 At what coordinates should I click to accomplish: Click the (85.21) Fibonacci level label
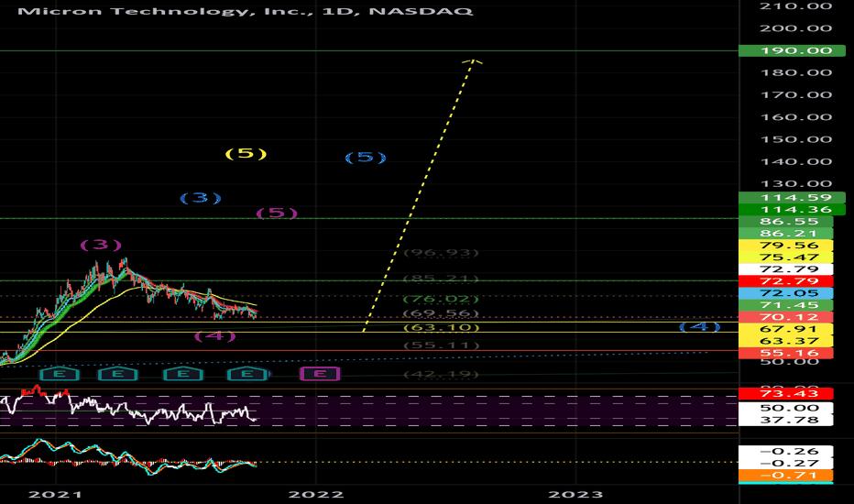[x=441, y=279]
